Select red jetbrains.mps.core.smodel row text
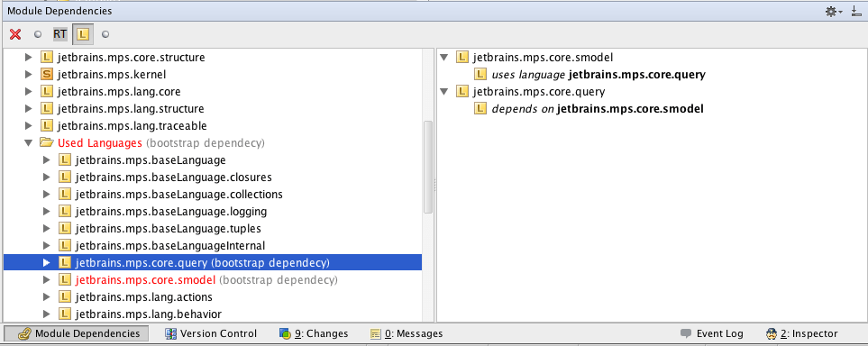 click(x=145, y=279)
